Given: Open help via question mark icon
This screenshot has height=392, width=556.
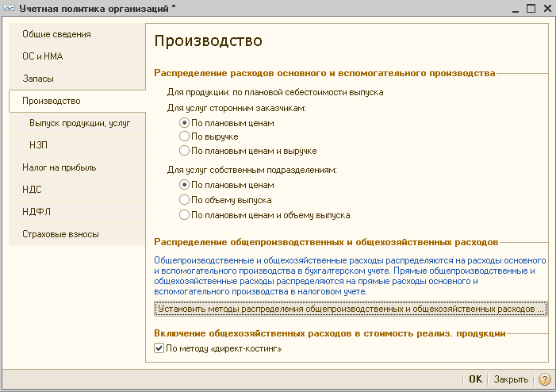Looking at the screenshot, I should (544, 379).
